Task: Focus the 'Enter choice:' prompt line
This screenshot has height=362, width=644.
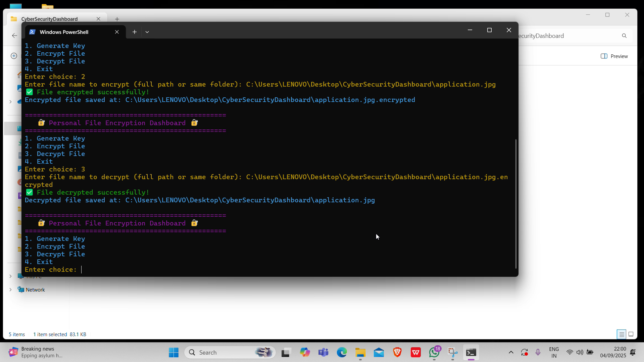Action: pos(54,269)
